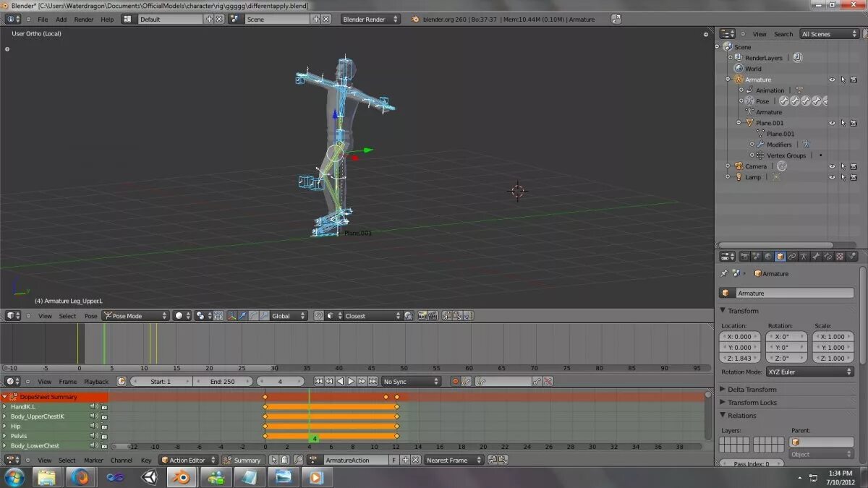
Task: Click the view zoom magnifier in Action Editor
Action: click(298, 460)
